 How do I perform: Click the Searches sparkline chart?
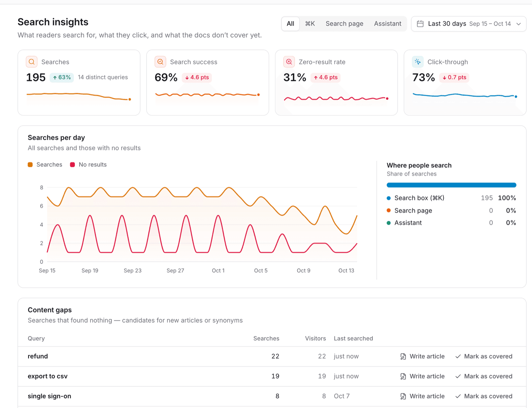pyautogui.click(x=79, y=96)
